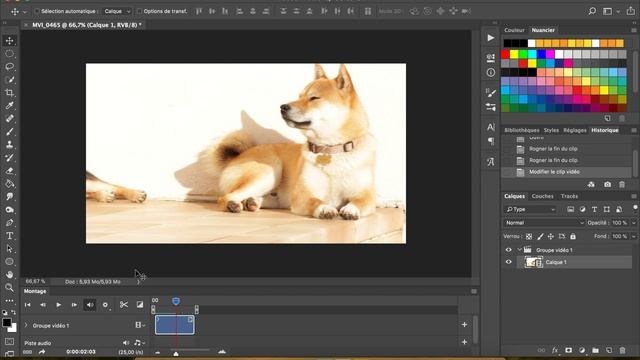This screenshot has width=640, height=360.
Task: Open the audio track music note dropdown
Action: (x=139, y=343)
